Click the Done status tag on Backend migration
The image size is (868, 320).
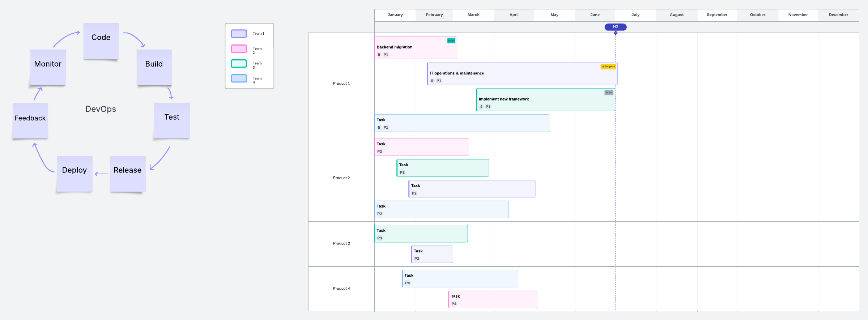click(451, 40)
